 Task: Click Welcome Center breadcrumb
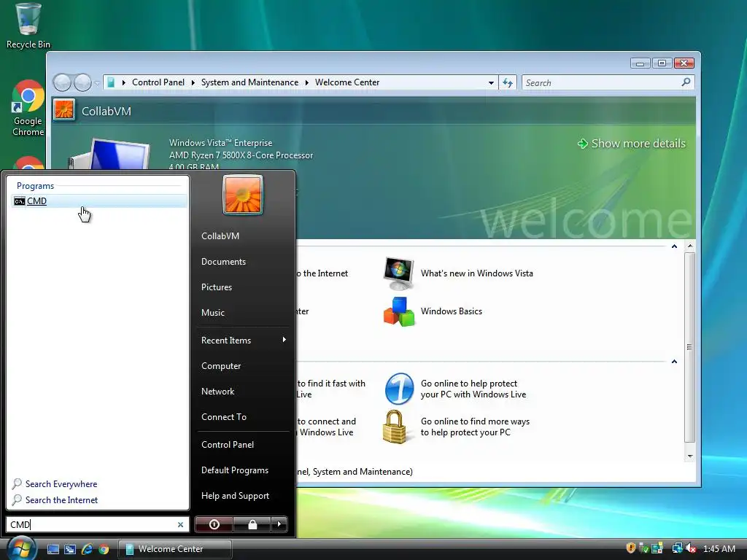tap(347, 82)
